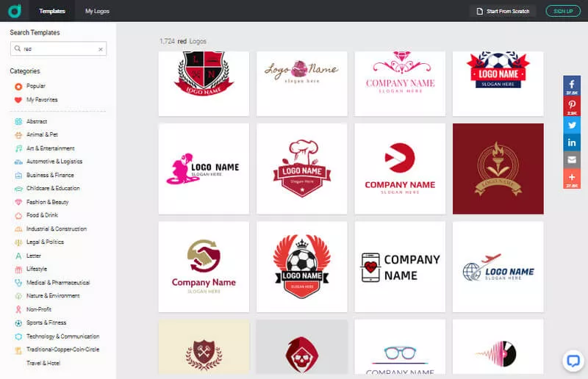Choose pink diamond Company Name template

[400, 84]
